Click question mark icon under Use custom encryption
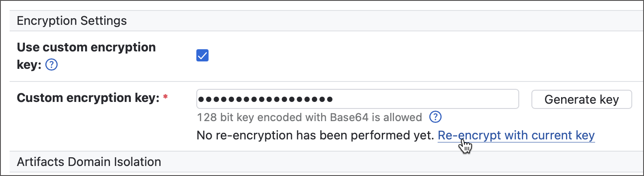Screen dimensions: 644x176 (x=51, y=65)
